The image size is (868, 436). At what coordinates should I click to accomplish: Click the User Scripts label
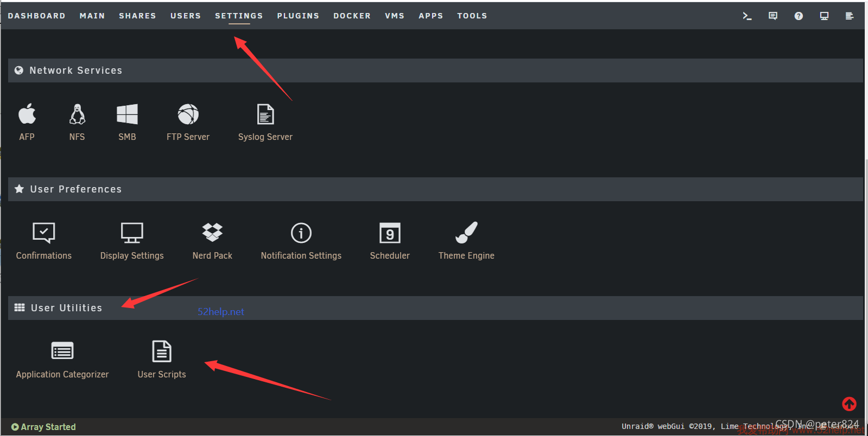[162, 375]
